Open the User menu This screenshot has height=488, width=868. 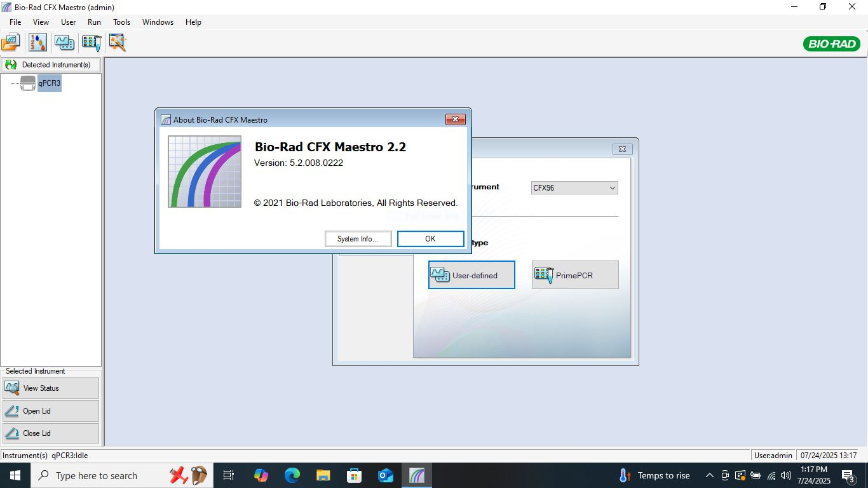coord(68,22)
